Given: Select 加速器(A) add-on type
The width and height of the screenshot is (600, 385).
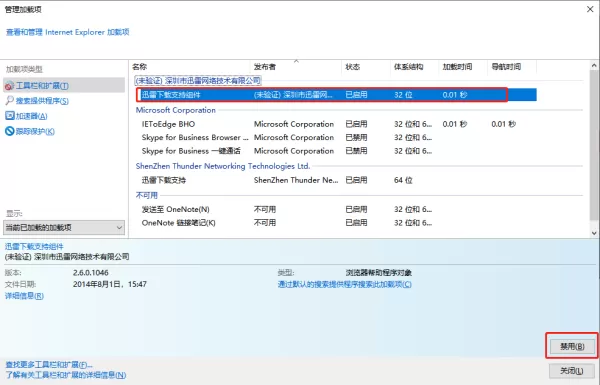Looking at the screenshot, I should click(31, 116).
